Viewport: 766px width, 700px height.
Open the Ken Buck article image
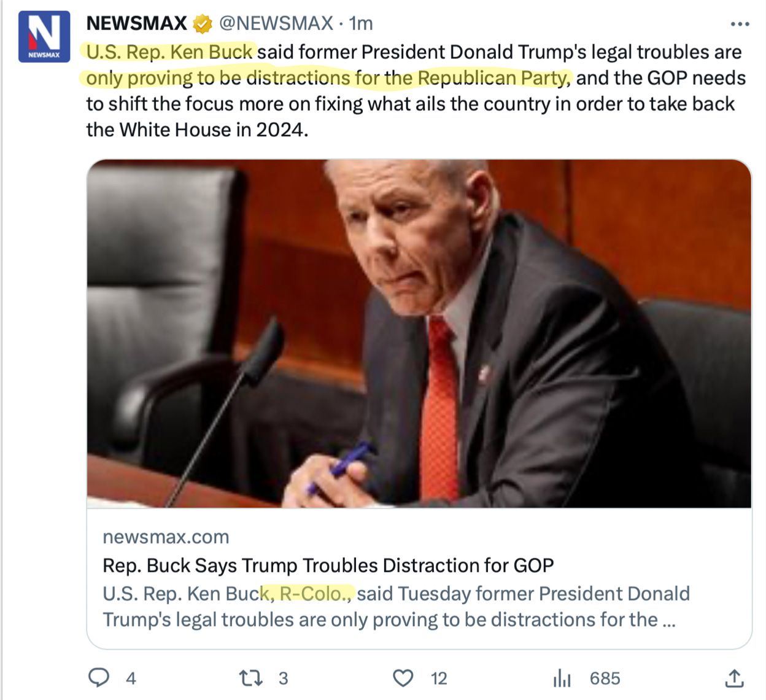click(x=419, y=333)
